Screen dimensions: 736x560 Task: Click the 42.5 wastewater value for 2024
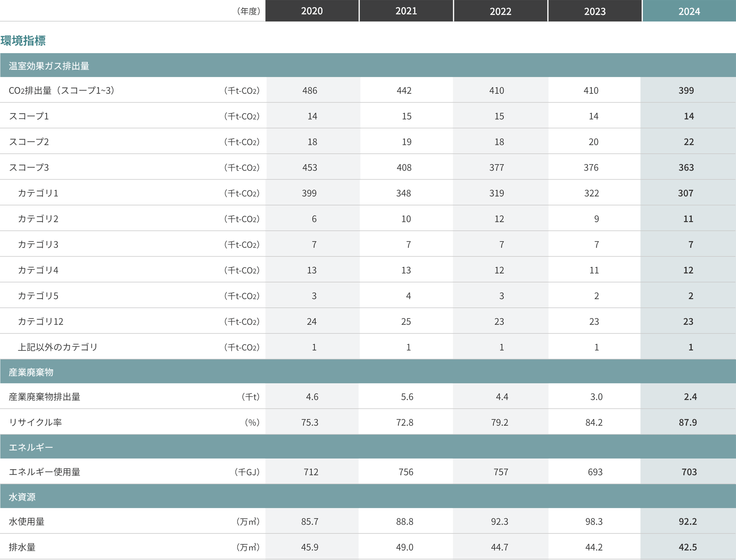688,547
